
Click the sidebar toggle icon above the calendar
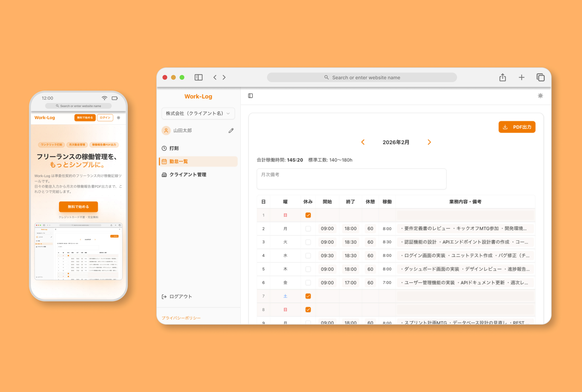[250, 95]
